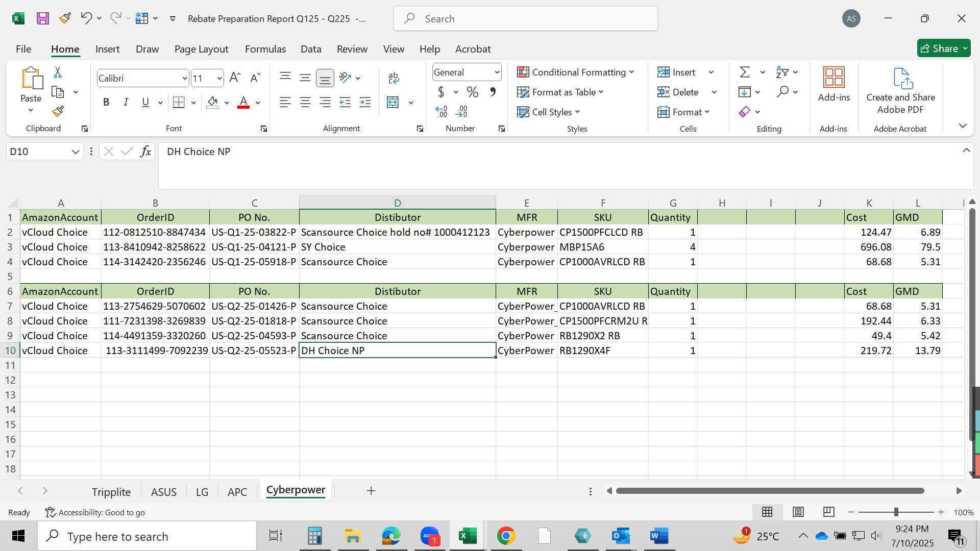
Task: Toggle Wrap Text button
Action: pyautogui.click(x=393, y=78)
